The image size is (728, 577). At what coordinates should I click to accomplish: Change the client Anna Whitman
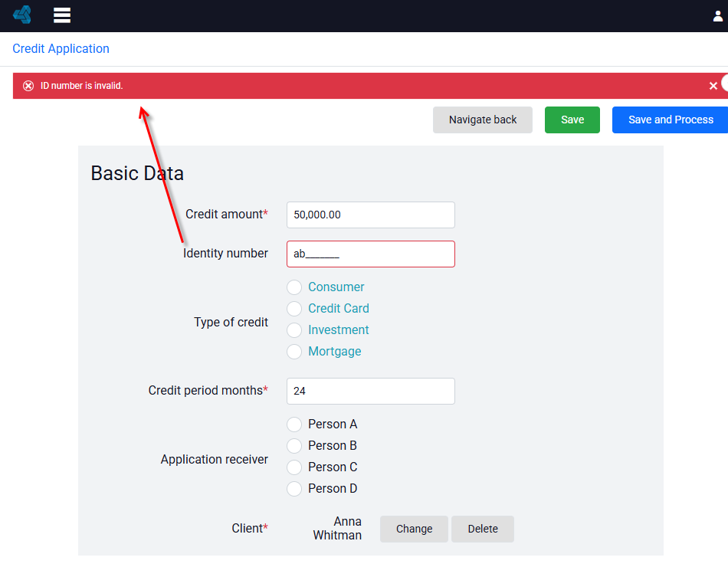click(414, 529)
